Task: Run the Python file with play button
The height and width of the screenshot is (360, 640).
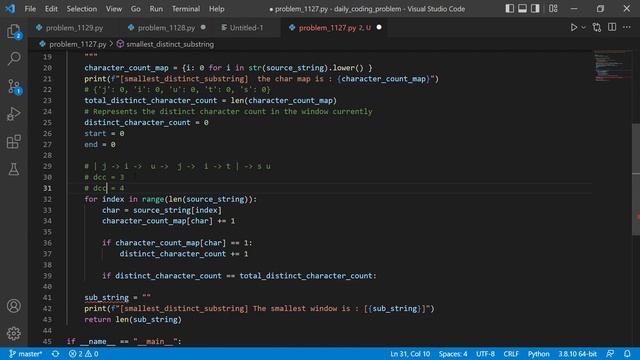Action: [573, 27]
